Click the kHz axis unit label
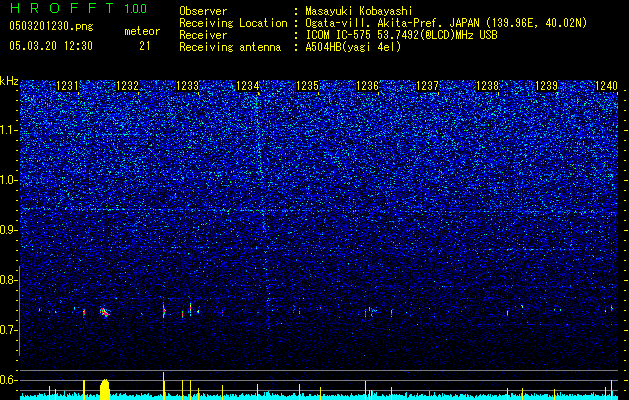629x400 pixels. (x=9, y=81)
